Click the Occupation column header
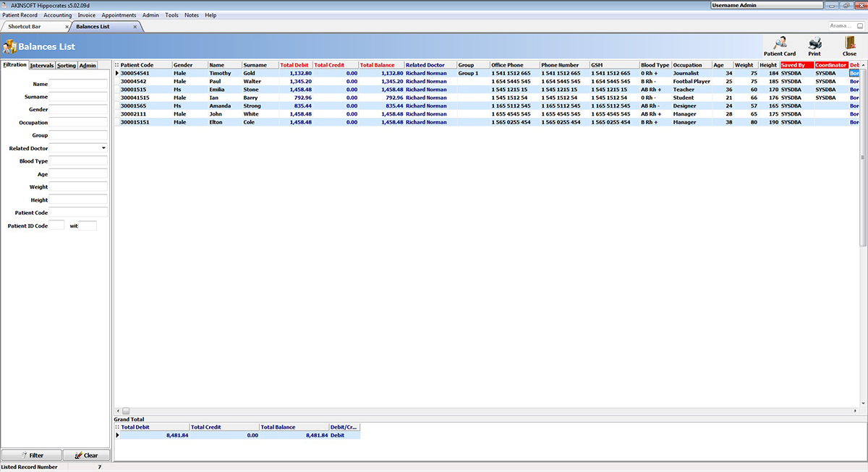This screenshot has width=868, height=472. coord(692,65)
